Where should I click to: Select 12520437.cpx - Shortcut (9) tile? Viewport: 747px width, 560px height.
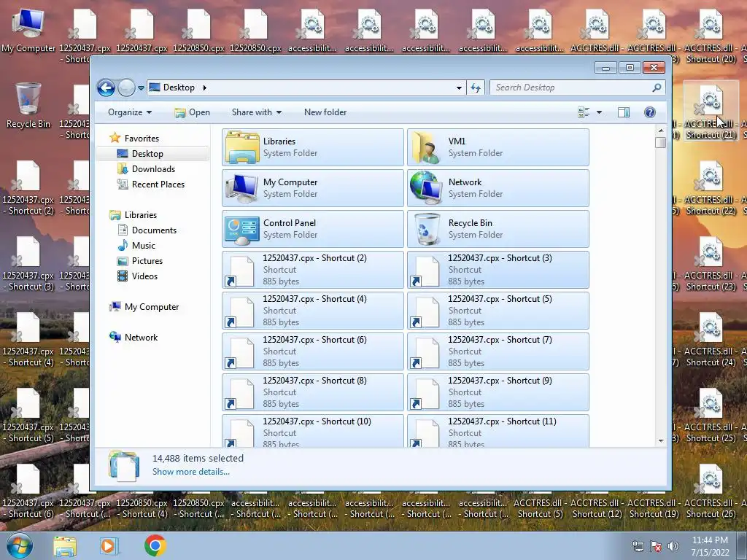coord(498,392)
